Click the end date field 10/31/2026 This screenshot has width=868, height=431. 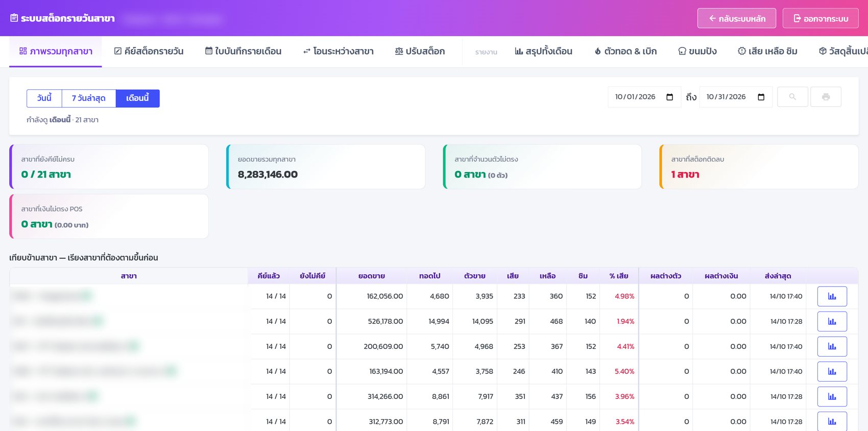736,97
